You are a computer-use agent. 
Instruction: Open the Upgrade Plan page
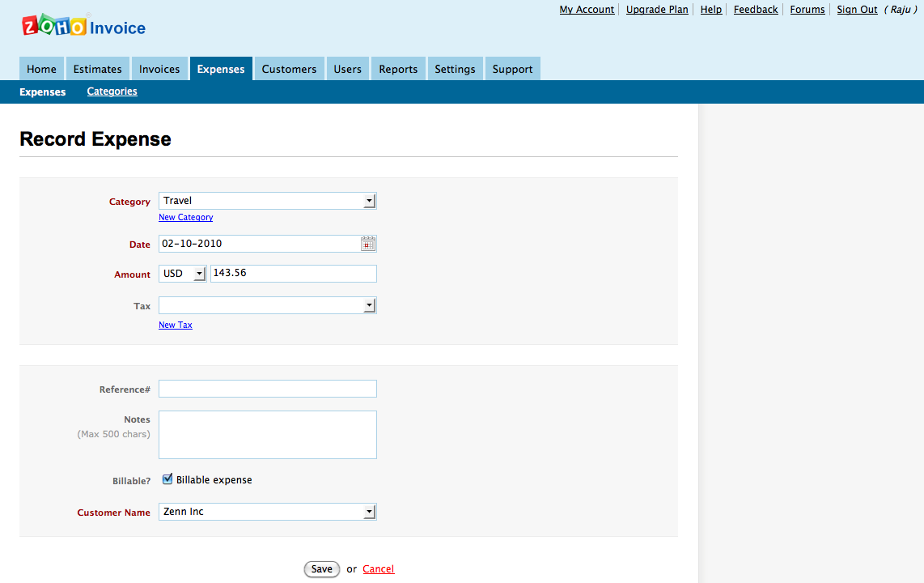pos(657,9)
